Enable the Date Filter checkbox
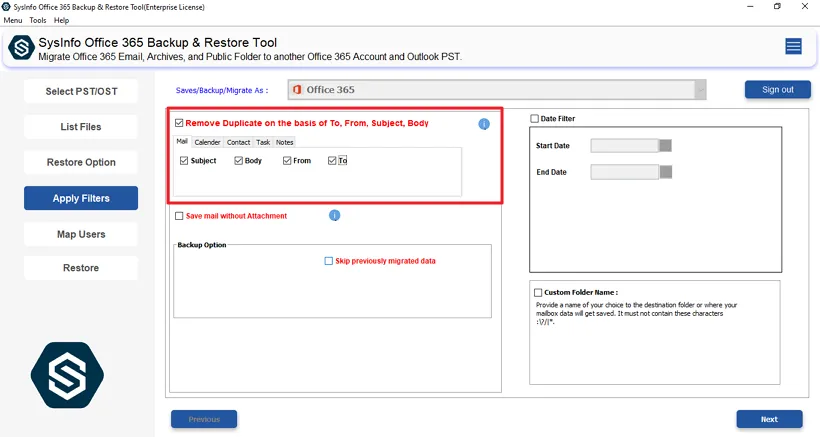This screenshot has width=820, height=437. [535, 119]
